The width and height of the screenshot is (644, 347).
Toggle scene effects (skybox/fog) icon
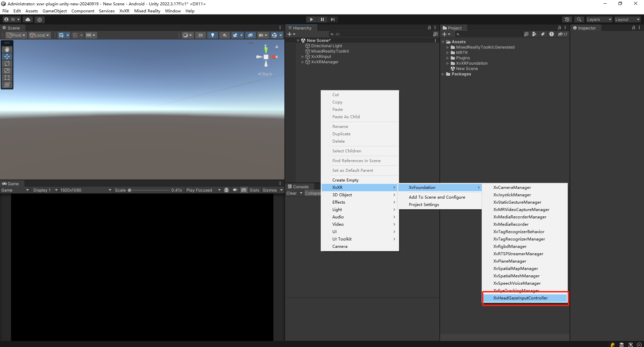pos(235,35)
